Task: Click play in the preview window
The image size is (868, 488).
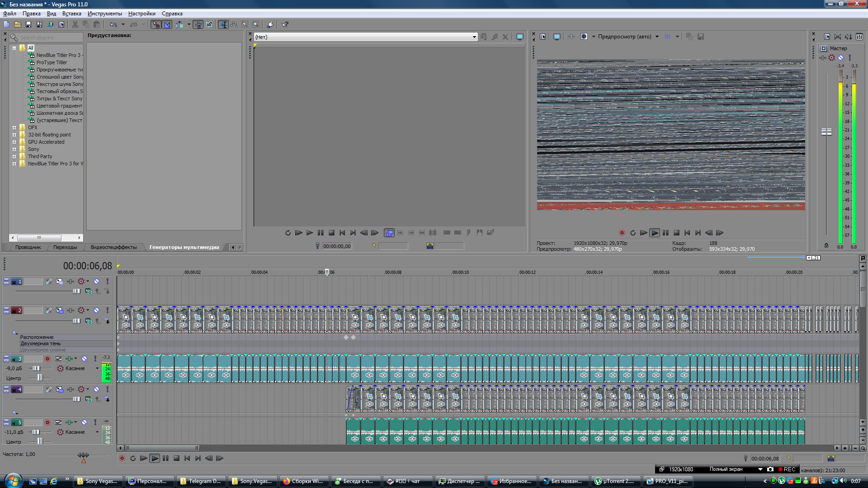Action: [654, 233]
